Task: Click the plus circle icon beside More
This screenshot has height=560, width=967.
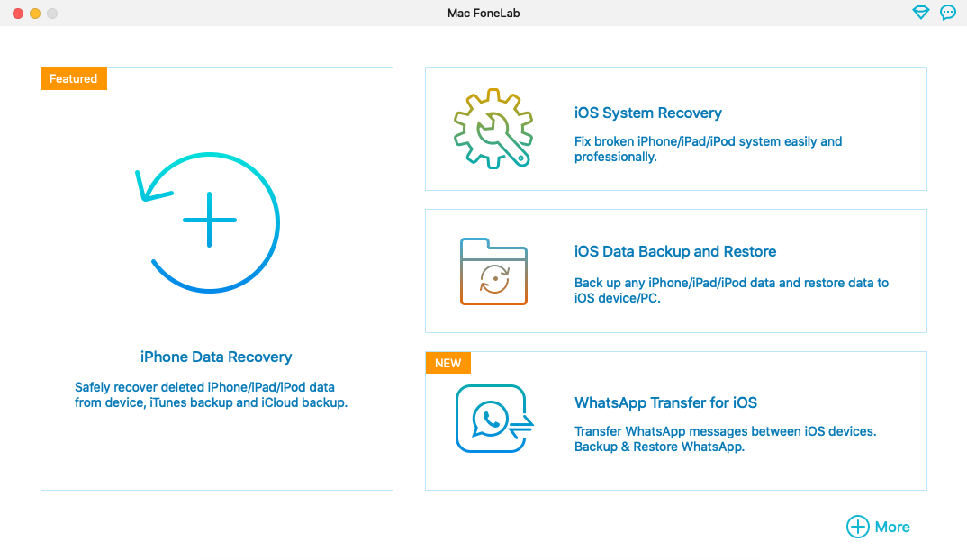Action: (857, 527)
